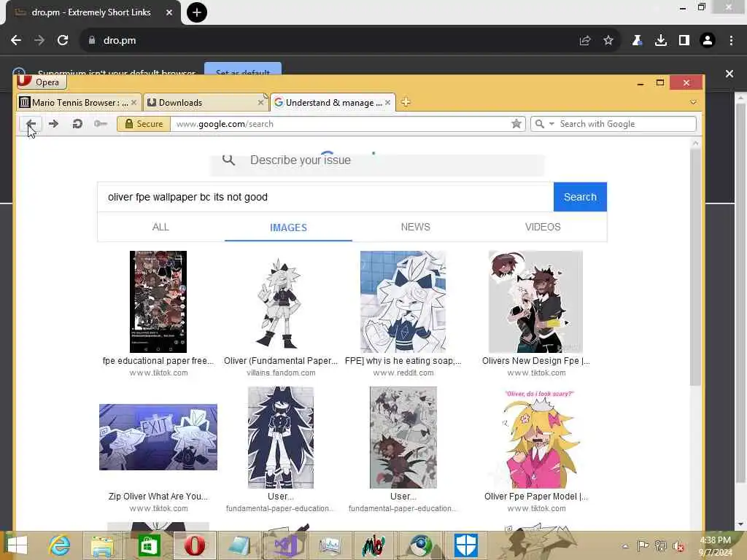This screenshot has width=747, height=560.
Task: Open the VIDEOS results tab
Action: coord(543,227)
